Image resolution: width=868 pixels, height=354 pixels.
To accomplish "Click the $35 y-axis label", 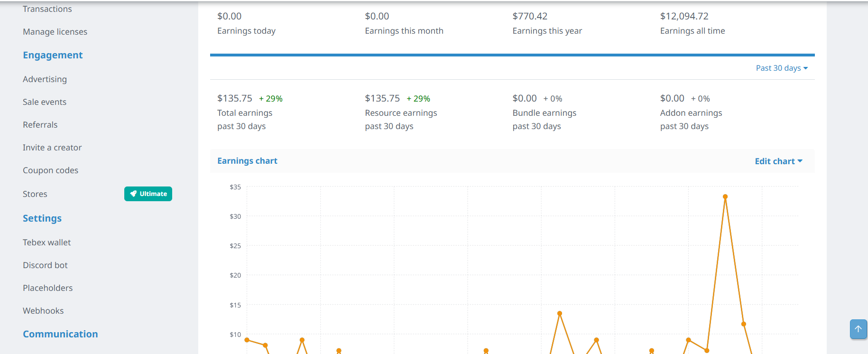I will point(235,187).
